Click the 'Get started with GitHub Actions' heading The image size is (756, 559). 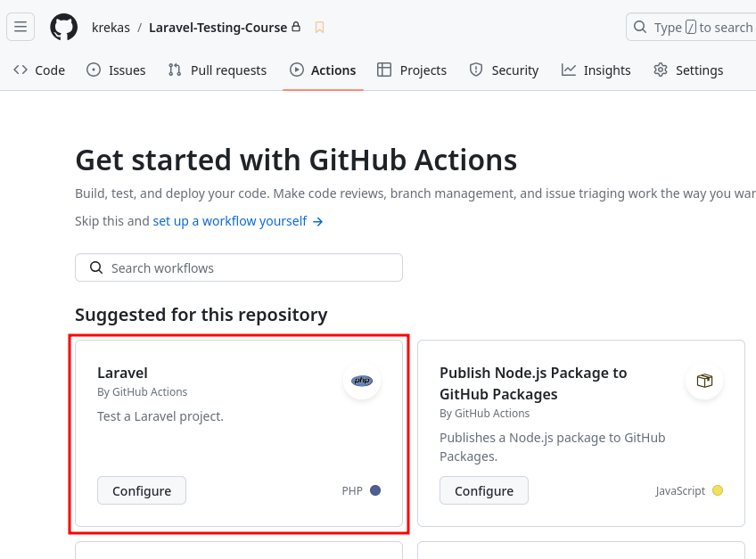pos(296,160)
